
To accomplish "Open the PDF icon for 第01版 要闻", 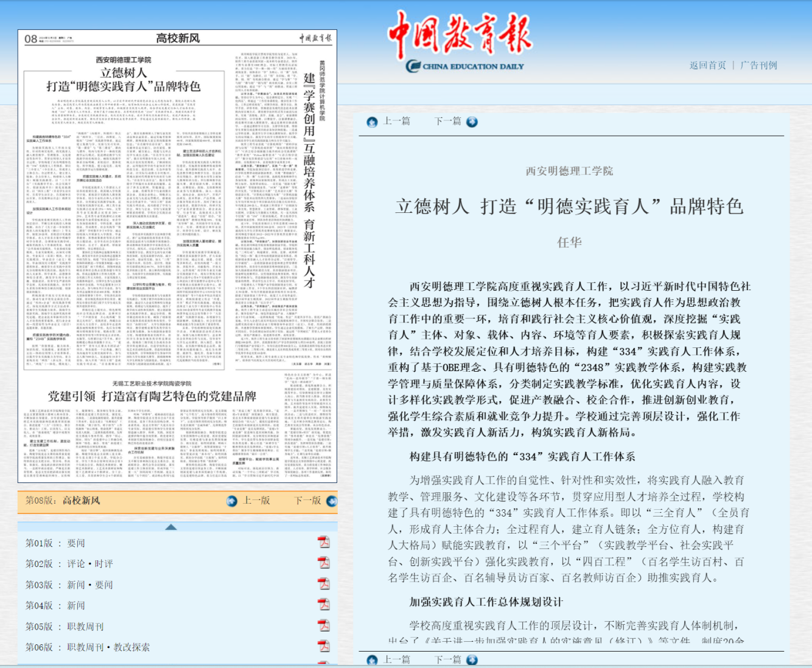I will 325,541.
